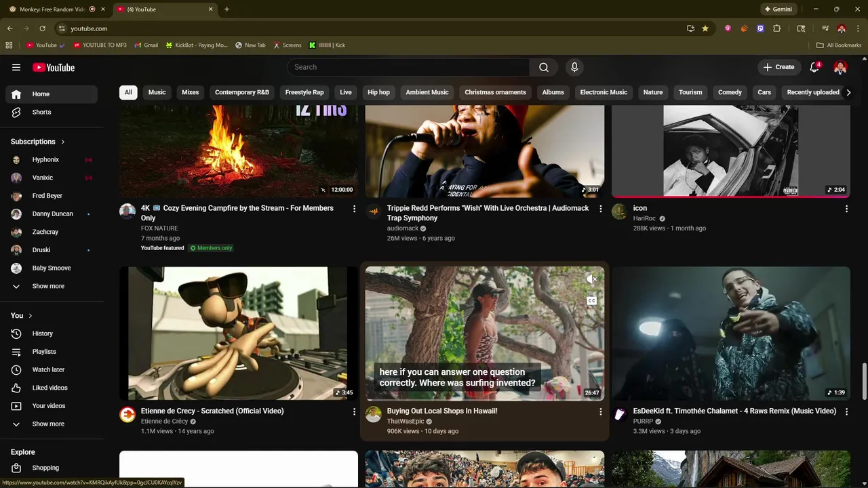868x488 pixels.
Task: Select the Music filter chip
Action: click(157, 92)
